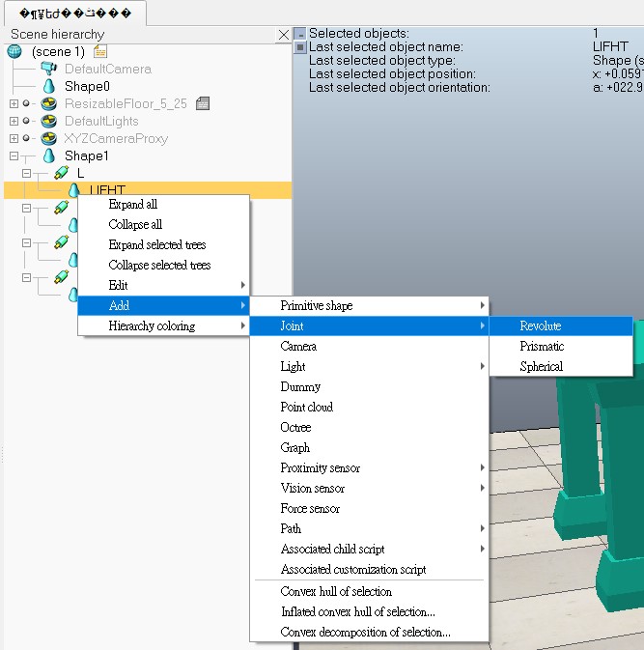
Task: Click the Shape0 shape icon
Action: pos(49,86)
